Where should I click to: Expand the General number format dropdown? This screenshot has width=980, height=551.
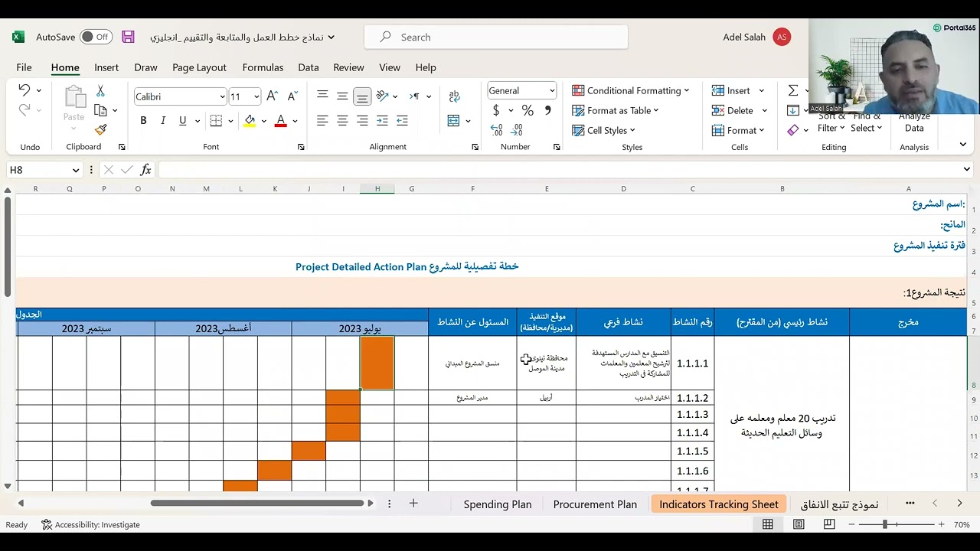point(551,90)
